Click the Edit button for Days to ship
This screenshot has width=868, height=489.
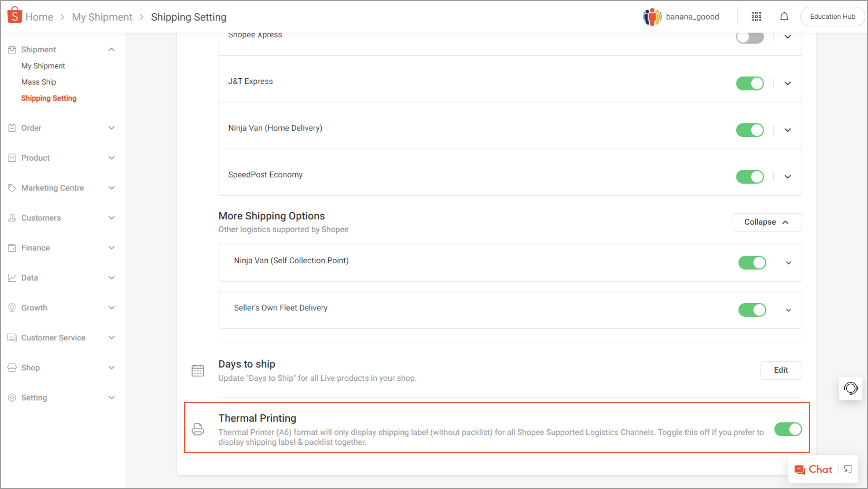(x=780, y=370)
